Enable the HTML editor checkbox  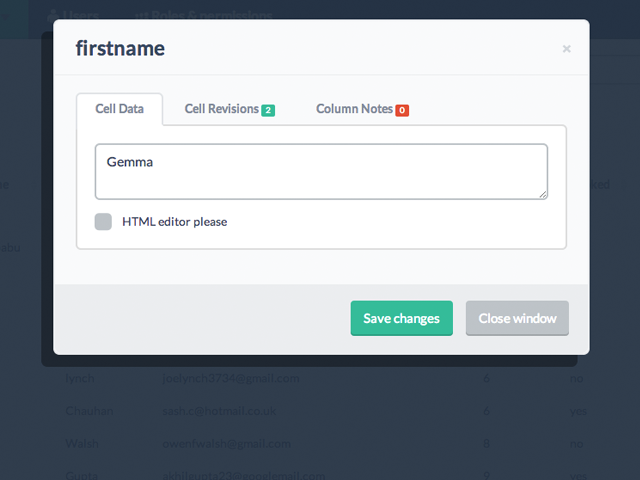coord(103,221)
